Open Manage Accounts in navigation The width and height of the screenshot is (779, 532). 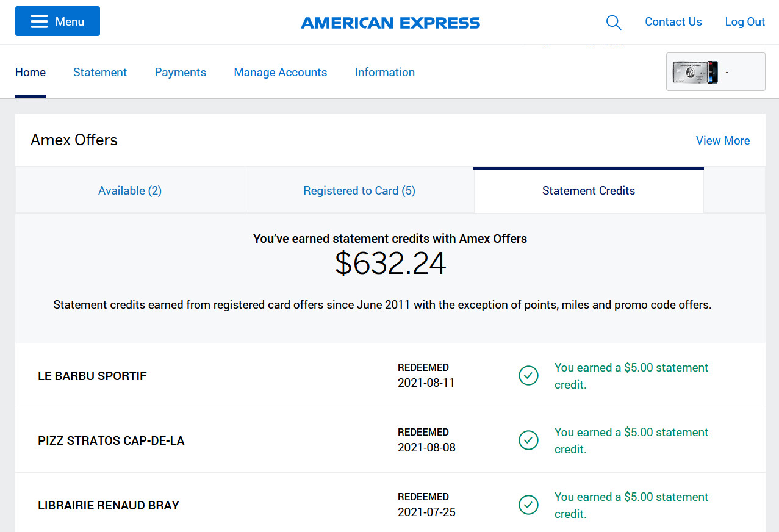[x=281, y=72]
